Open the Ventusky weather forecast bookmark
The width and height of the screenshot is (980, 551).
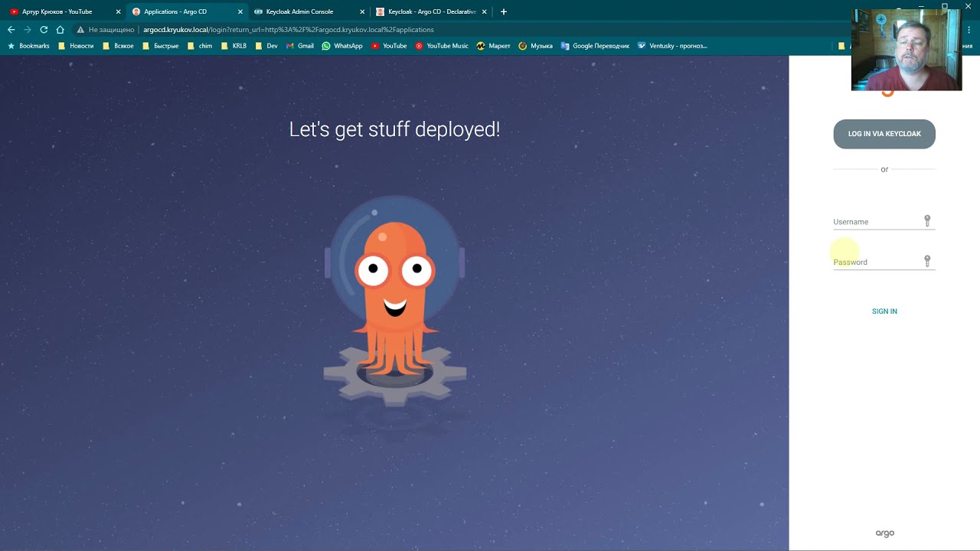tap(672, 46)
